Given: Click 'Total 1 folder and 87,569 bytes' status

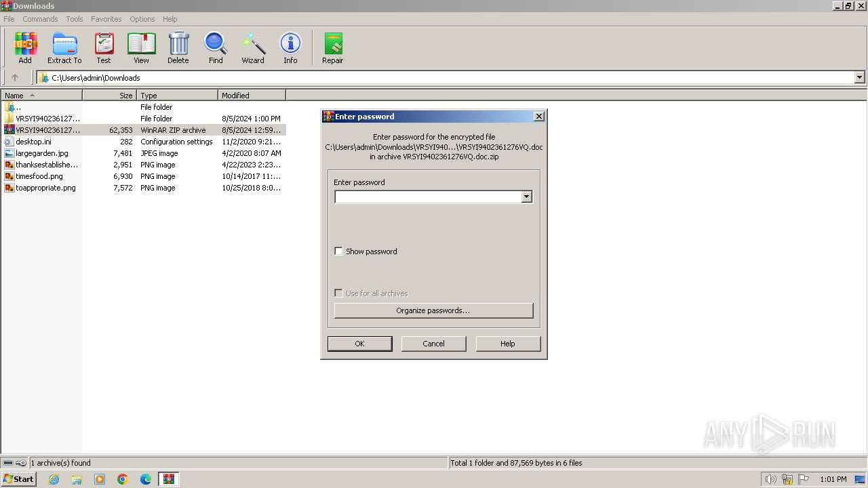Looking at the screenshot, I should [516, 463].
